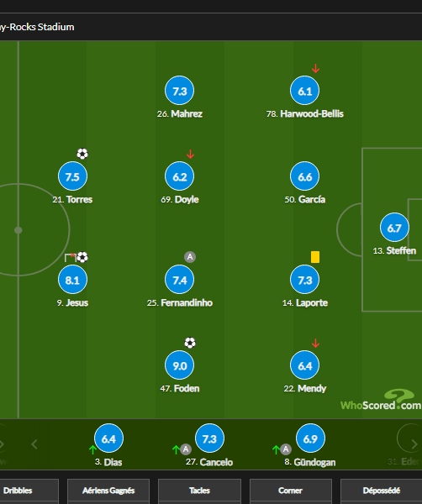This screenshot has height=504, width=422.
Task: Open the 26. Mahrez player name link
Action: (x=180, y=113)
